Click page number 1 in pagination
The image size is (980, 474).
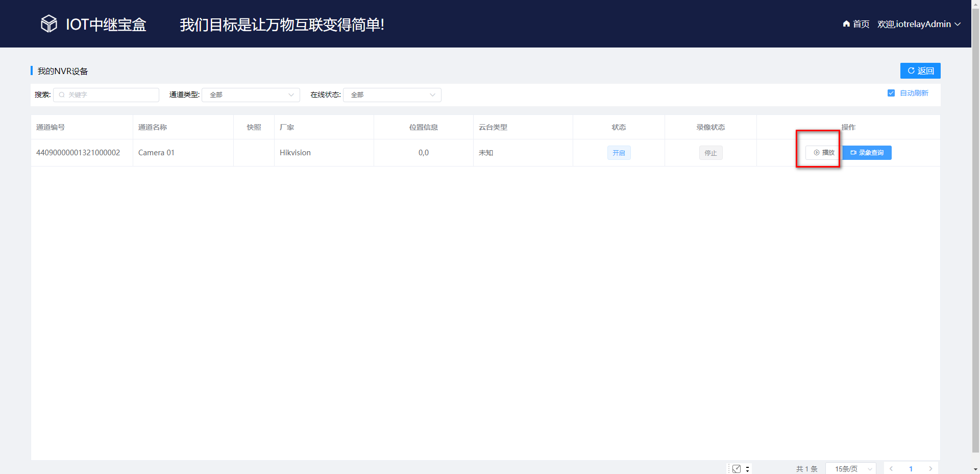(911, 468)
